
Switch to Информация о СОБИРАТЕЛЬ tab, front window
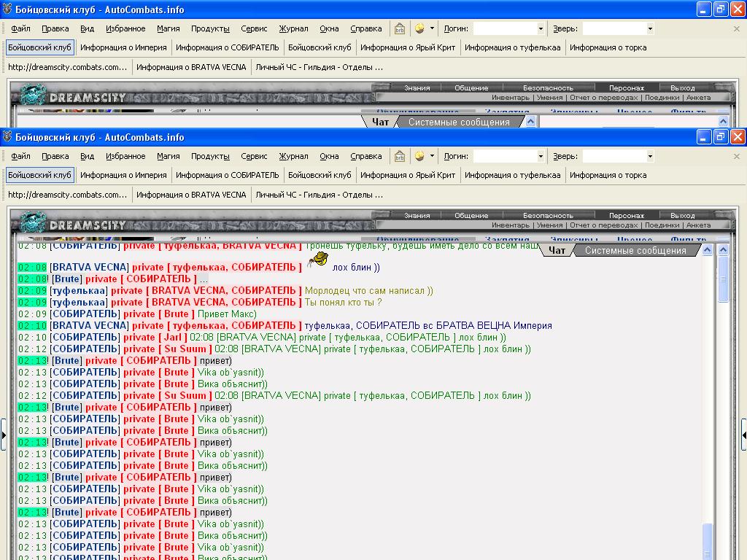[x=228, y=175]
